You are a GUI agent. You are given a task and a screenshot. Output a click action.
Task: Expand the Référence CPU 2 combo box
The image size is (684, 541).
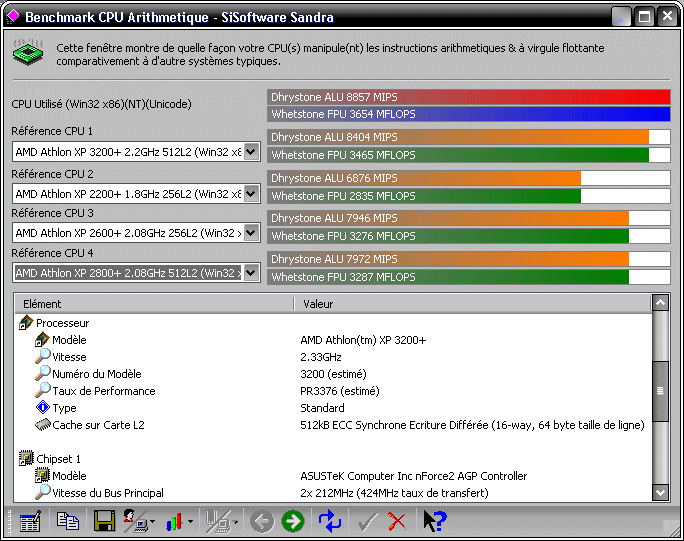coord(251,193)
